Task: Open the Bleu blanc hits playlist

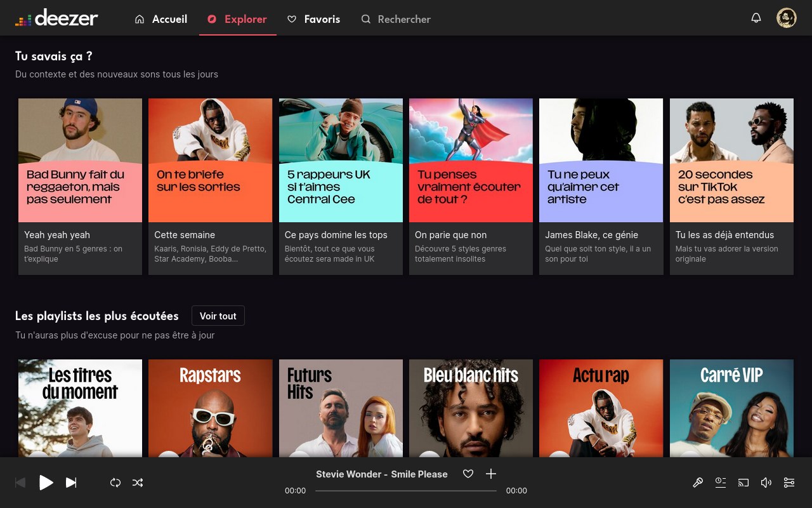Action: click(x=471, y=408)
